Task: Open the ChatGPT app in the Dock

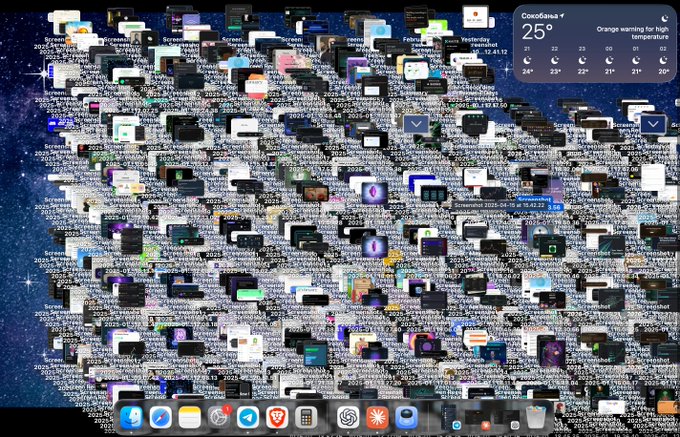Action: 348,417
